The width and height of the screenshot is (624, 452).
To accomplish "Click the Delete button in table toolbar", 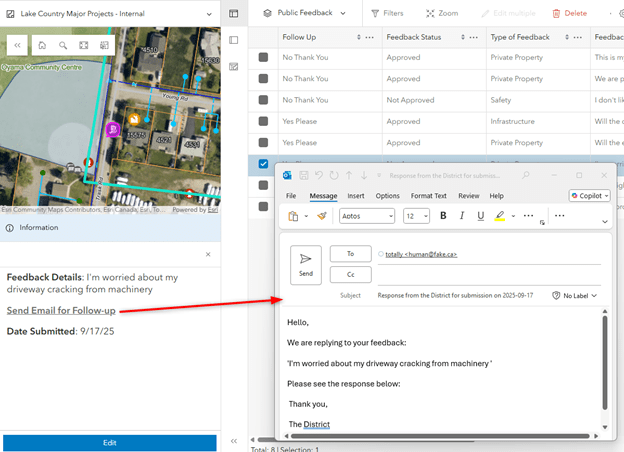I will point(569,13).
